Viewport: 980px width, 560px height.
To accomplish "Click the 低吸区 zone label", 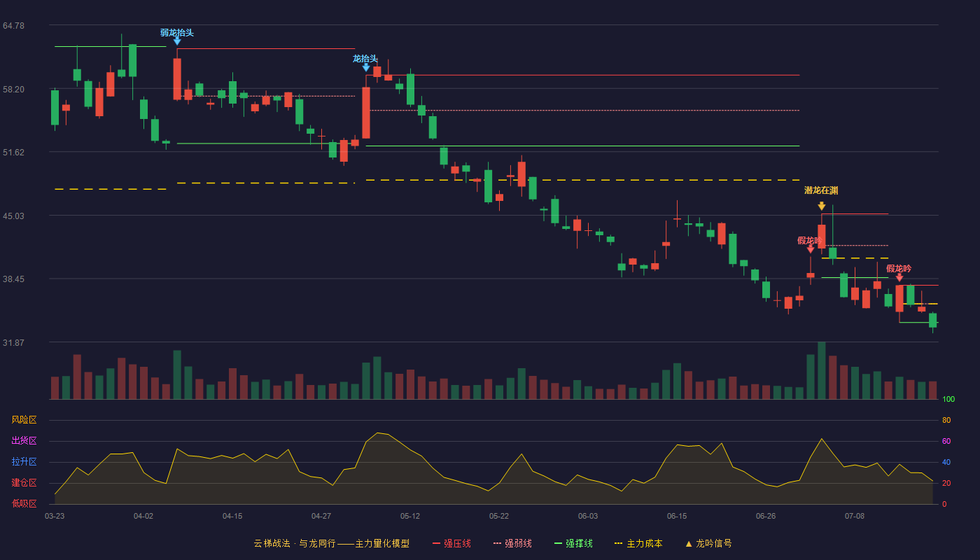I will tap(24, 503).
